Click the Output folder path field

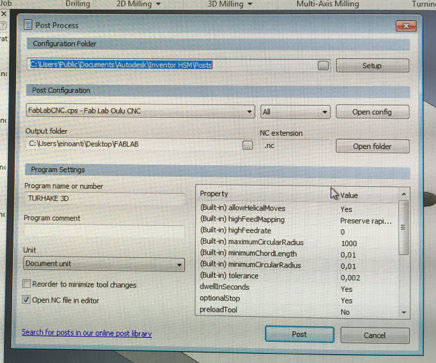133,144
